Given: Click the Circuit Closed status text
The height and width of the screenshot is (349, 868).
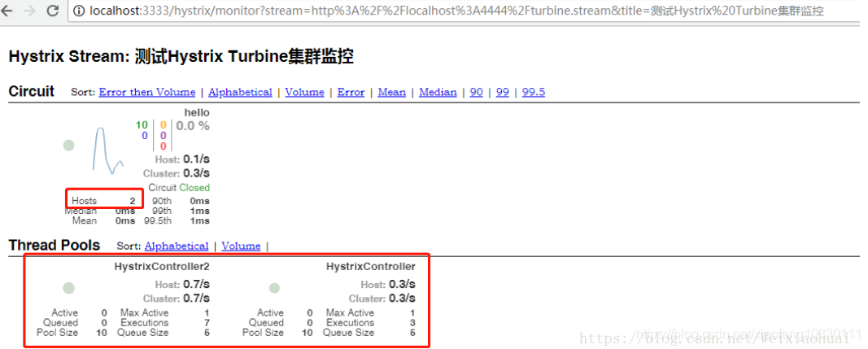Looking at the screenshot, I should coord(179,188).
